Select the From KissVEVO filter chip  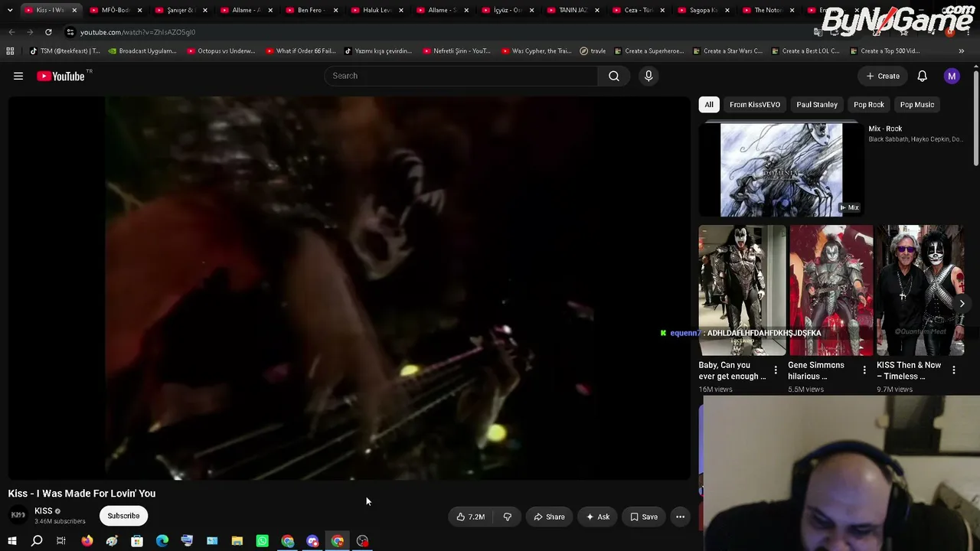click(755, 105)
